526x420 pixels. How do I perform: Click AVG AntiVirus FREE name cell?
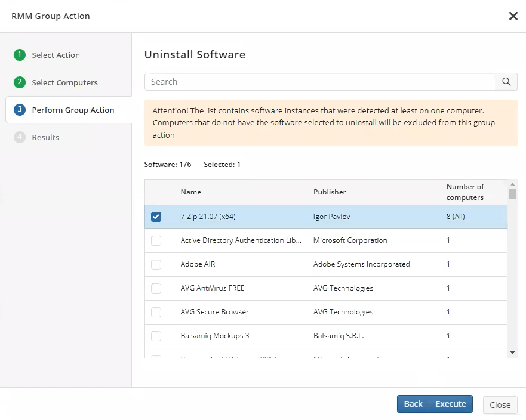coord(213,288)
